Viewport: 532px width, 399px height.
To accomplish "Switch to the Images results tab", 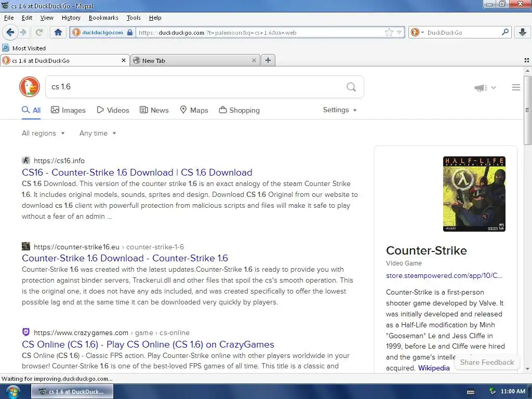I will [68, 110].
